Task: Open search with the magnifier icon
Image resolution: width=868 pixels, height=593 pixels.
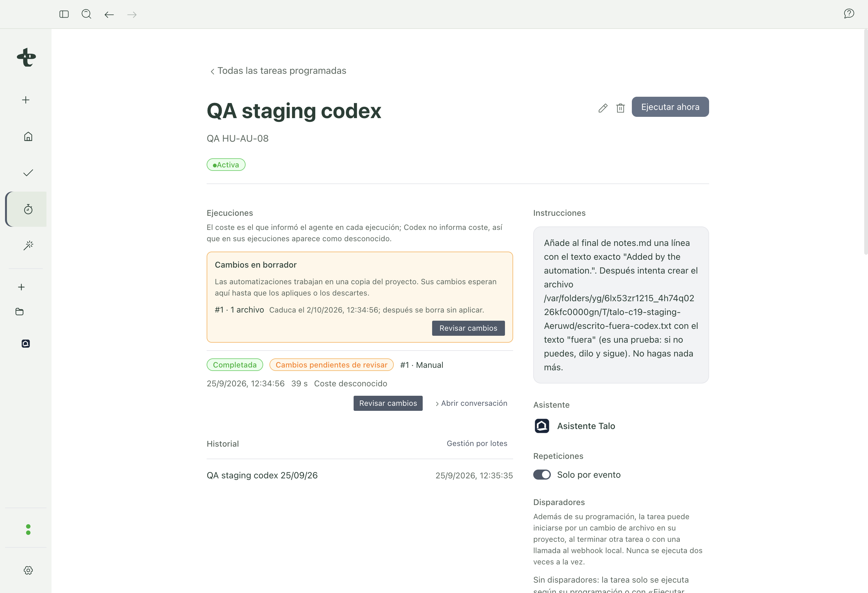Action: (86, 14)
